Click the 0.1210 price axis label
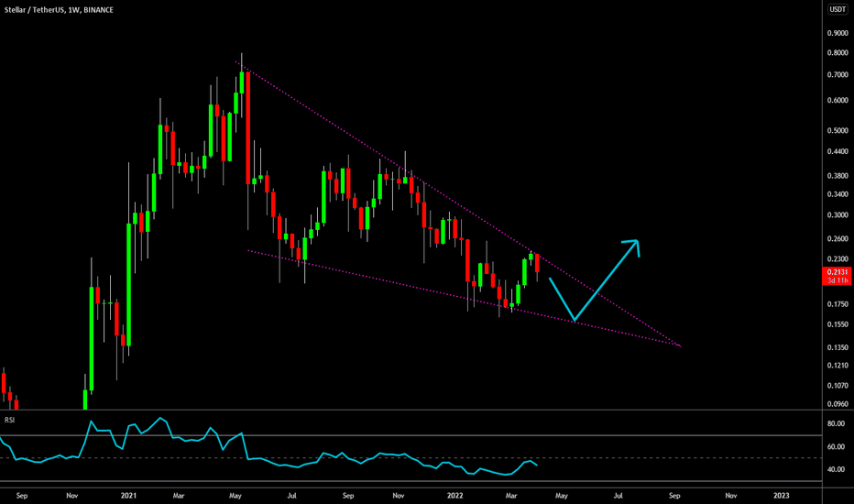This screenshot has width=854, height=504. point(838,366)
